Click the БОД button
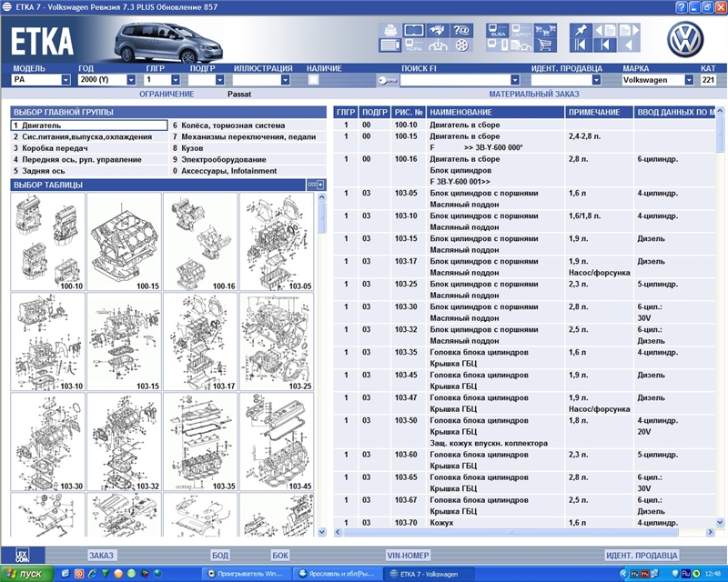 click(x=220, y=555)
